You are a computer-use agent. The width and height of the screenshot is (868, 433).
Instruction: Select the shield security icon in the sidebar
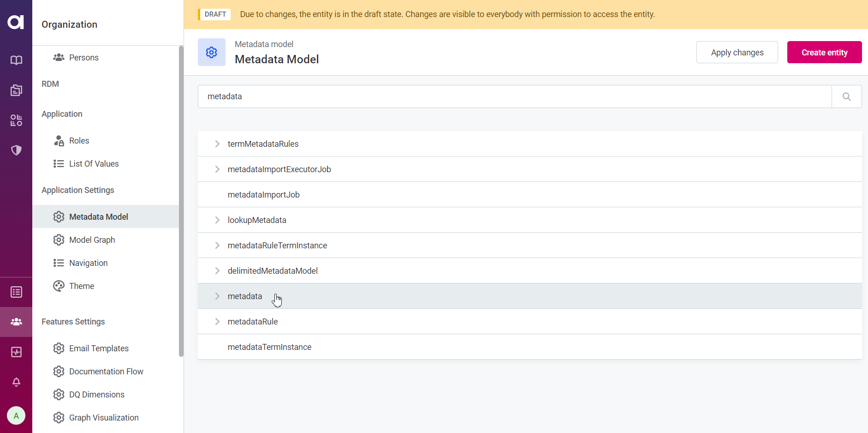pyautogui.click(x=16, y=150)
